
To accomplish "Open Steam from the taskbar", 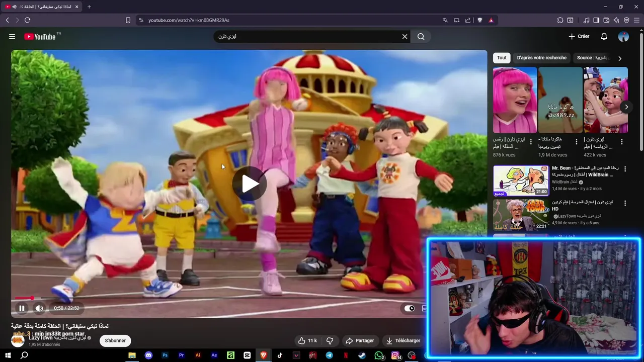I will coord(362,355).
